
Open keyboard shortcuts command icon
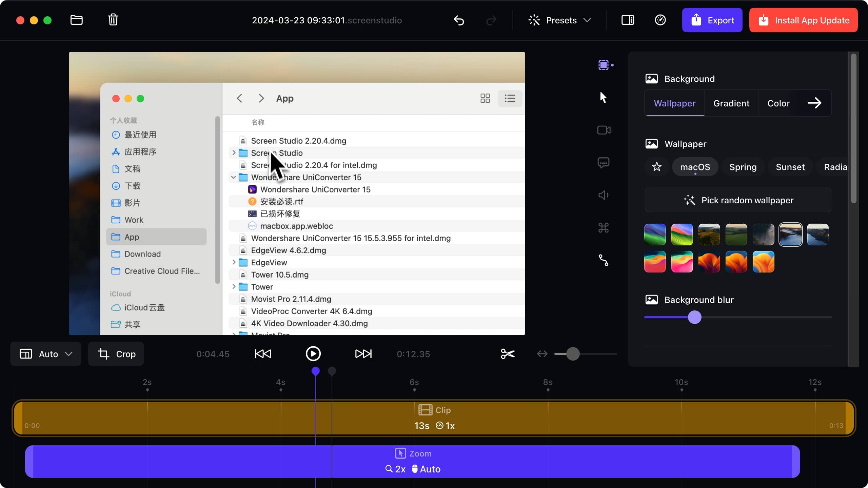604,228
